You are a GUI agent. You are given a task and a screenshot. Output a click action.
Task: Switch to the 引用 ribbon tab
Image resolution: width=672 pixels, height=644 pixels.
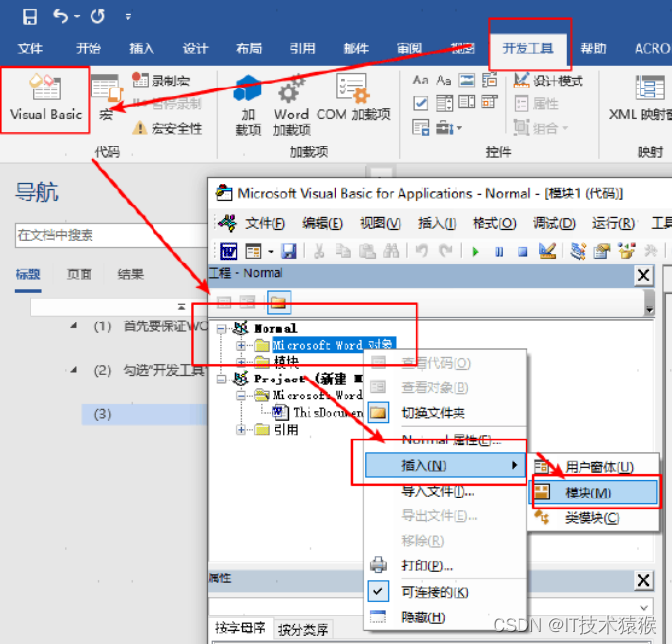[x=303, y=49]
